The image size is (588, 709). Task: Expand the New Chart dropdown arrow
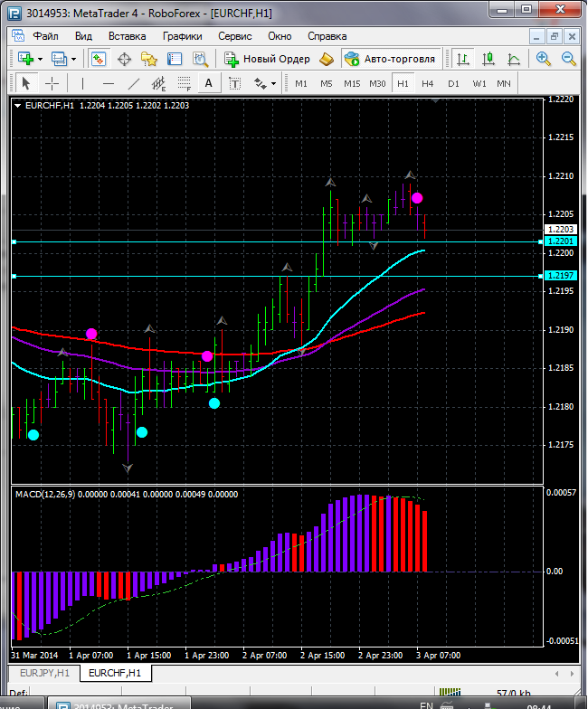pyautogui.click(x=40, y=59)
